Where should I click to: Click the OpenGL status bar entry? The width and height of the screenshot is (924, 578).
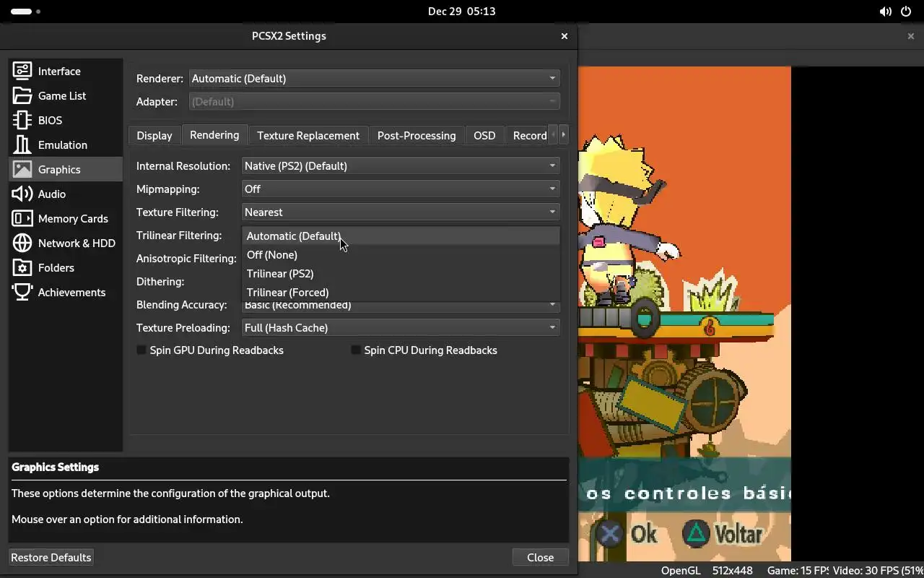(x=681, y=570)
